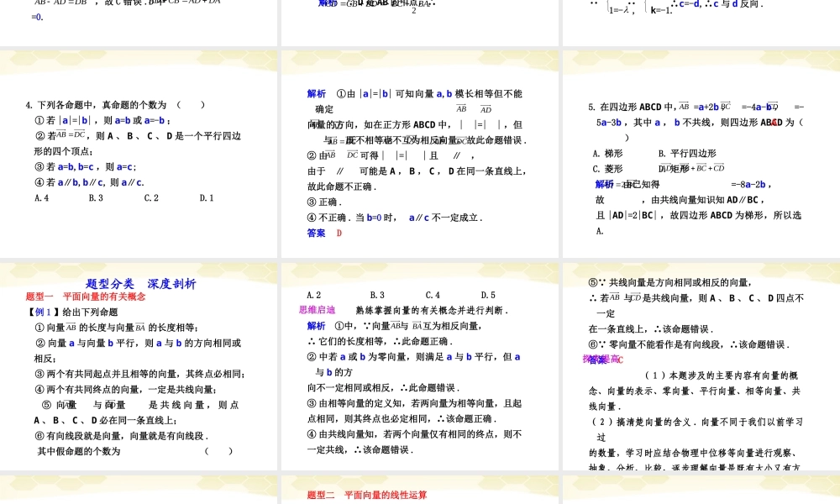Click the line '故四边形 ABCD 为梯形，所以选'
Screen dimensions: 840x504
click(x=699, y=215)
